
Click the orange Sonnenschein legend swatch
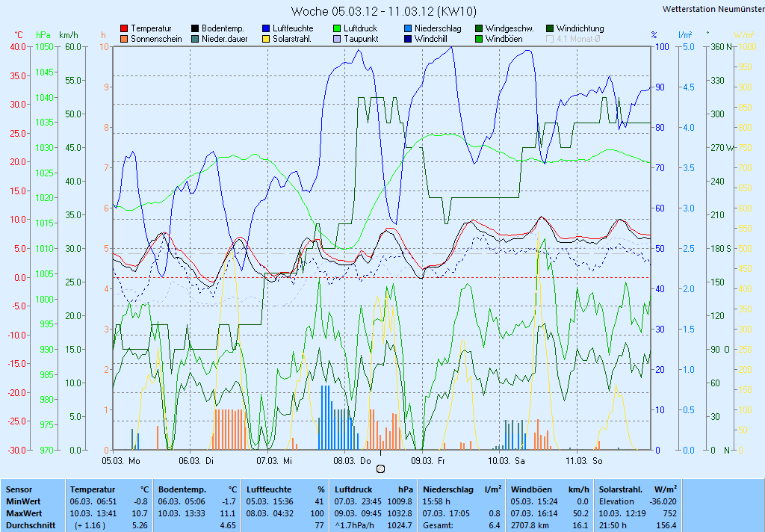point(124,39)
